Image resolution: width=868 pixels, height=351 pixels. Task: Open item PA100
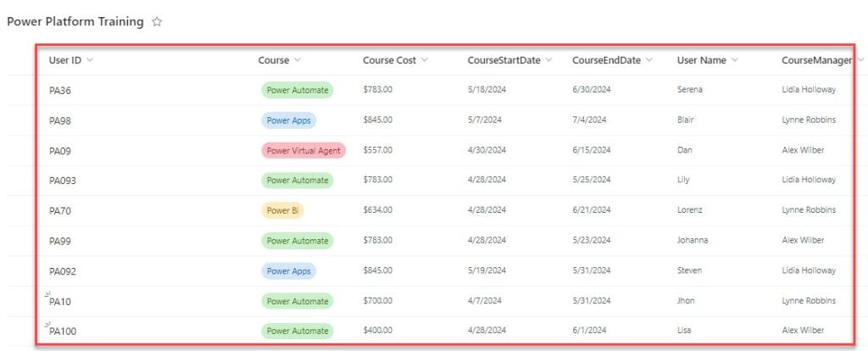click(63, 331)
